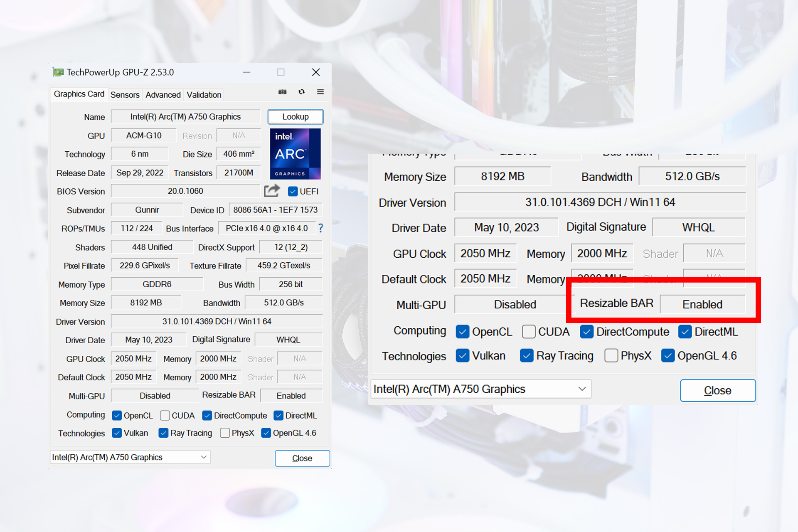The image size is (798, 532).
Task: Click the BIOS share/export arrow icon
Action: [272, 191]
